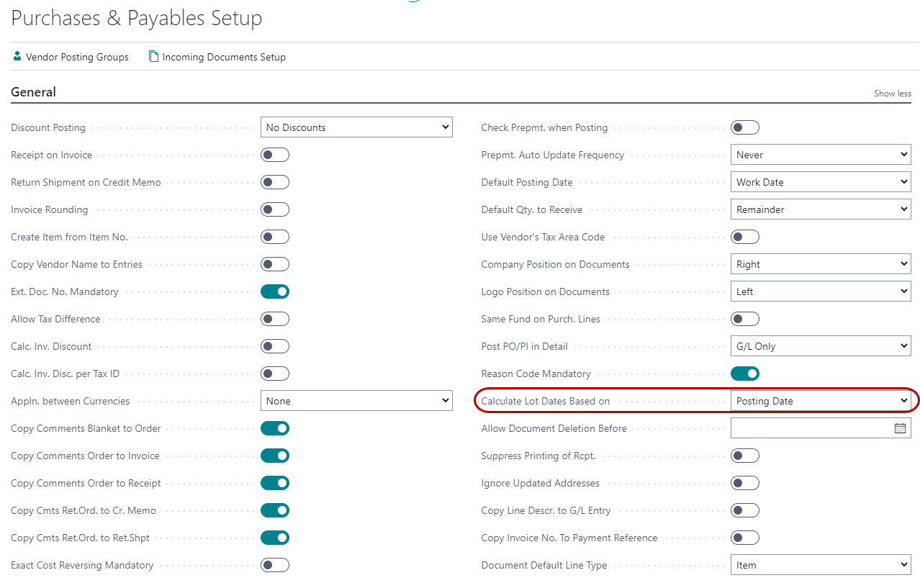Collapse the General section header
The image size is (920, 588).
point(34,92)
